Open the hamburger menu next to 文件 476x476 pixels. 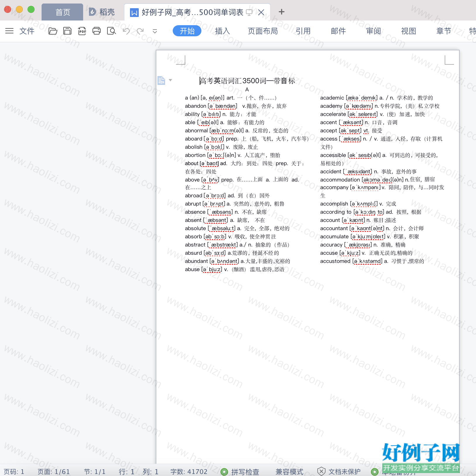[9, 31]
